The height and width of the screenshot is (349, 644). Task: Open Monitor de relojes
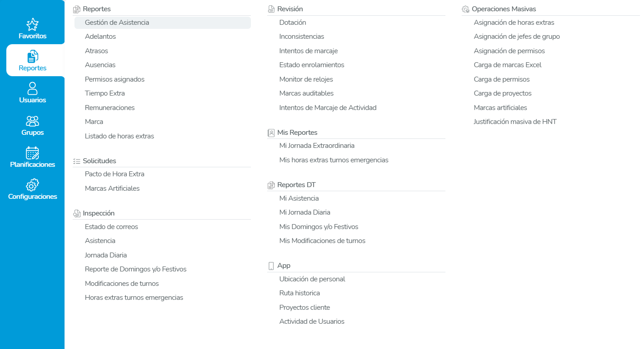click(306, 79)
